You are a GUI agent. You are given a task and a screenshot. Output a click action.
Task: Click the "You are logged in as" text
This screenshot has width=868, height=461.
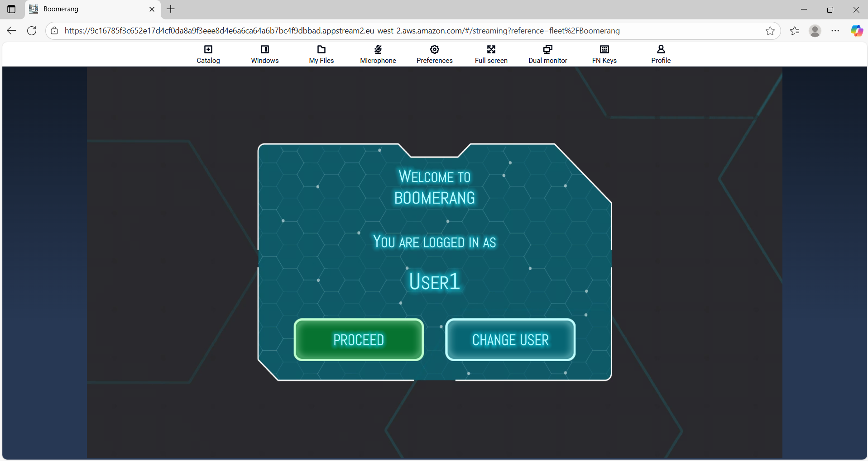click(x=435, y=242)
